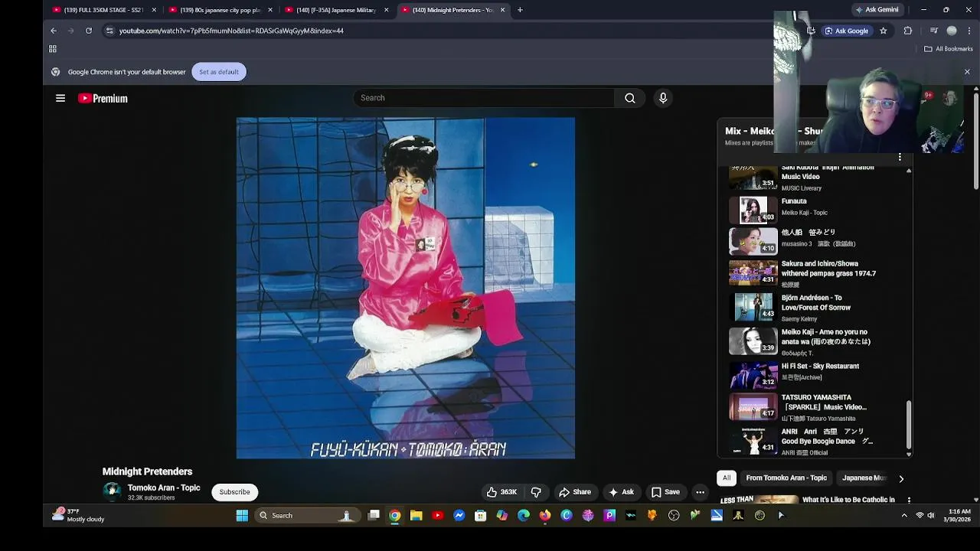Viewport: 980px width, 551px height.
Task: Select the Midnight Pretenders tab
Action: (x=453, y=10)
